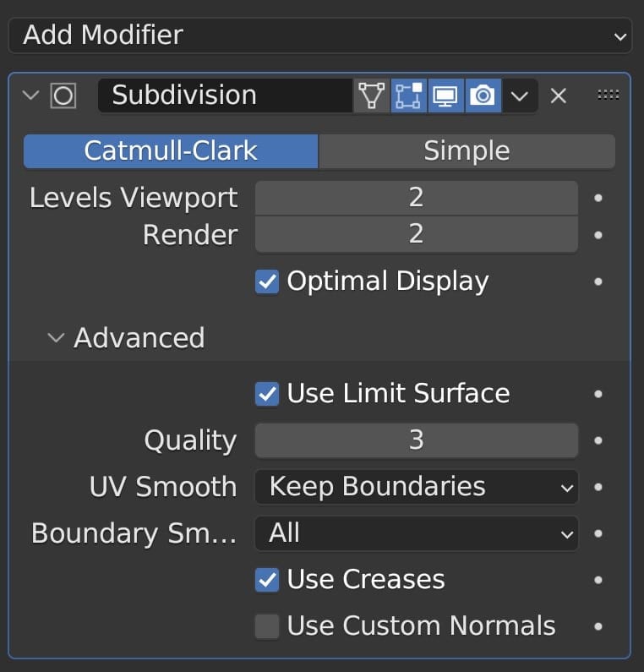The height and width of the screenshot is (672, 644).
Task: Click the Render levels value field
Action: pyautogui.click(x=416, y=235)
